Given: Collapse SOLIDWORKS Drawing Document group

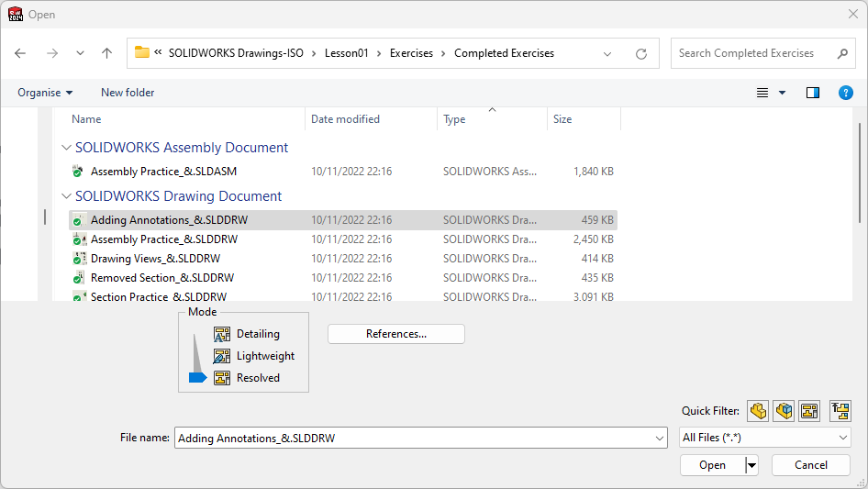Looking at the screenshot, I should [x=66, y=196].
